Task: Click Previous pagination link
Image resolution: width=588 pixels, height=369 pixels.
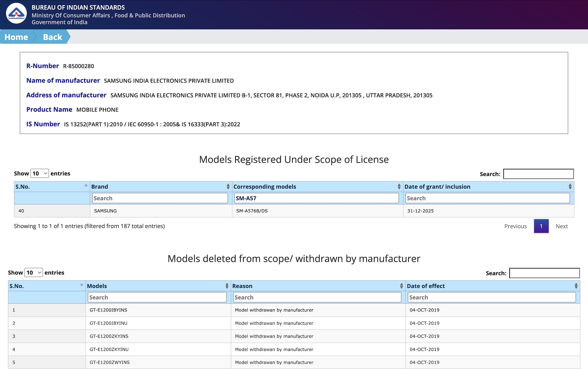Action: point(515,226)
